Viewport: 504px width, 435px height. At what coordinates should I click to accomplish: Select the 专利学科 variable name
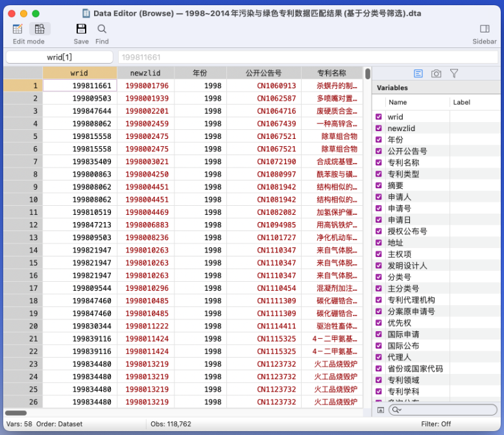[403, 391]
